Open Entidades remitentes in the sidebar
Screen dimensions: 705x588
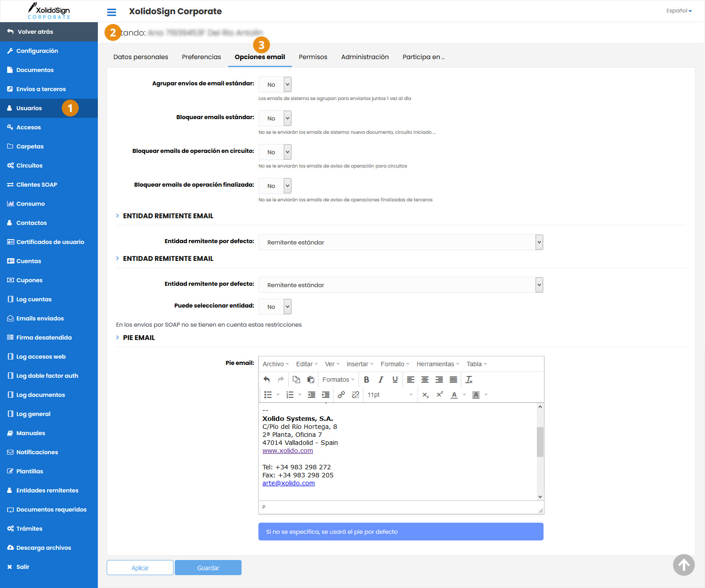pos(49,490)
